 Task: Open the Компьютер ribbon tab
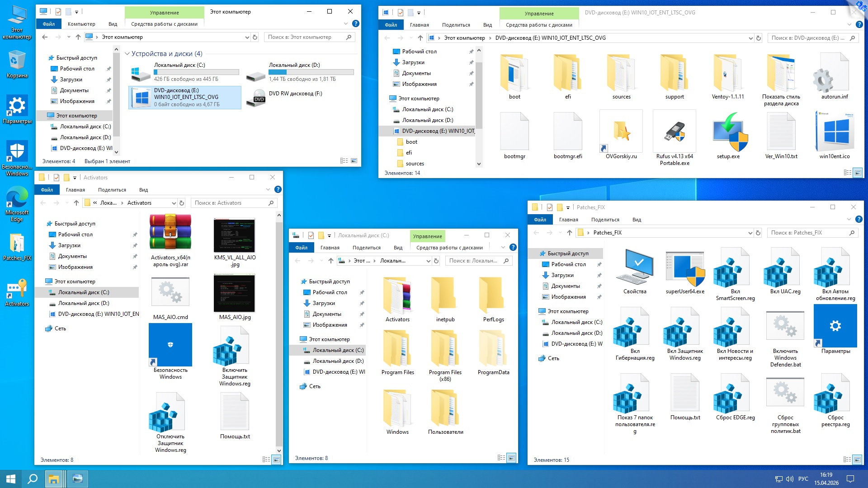[81, 24]
